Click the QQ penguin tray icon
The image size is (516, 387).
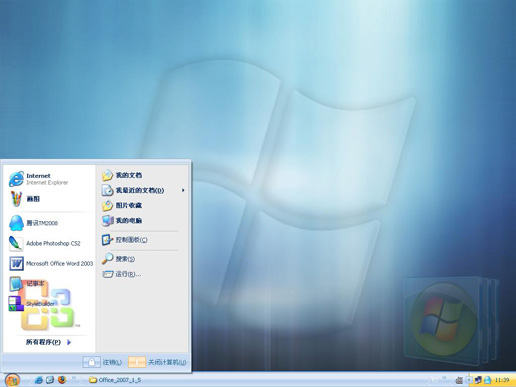coord(487,380)
